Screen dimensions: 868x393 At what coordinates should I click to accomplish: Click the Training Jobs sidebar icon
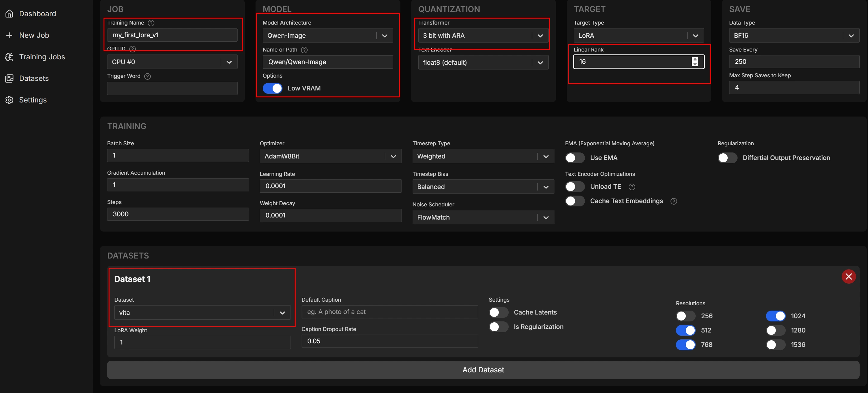click(x=10, y=57)
